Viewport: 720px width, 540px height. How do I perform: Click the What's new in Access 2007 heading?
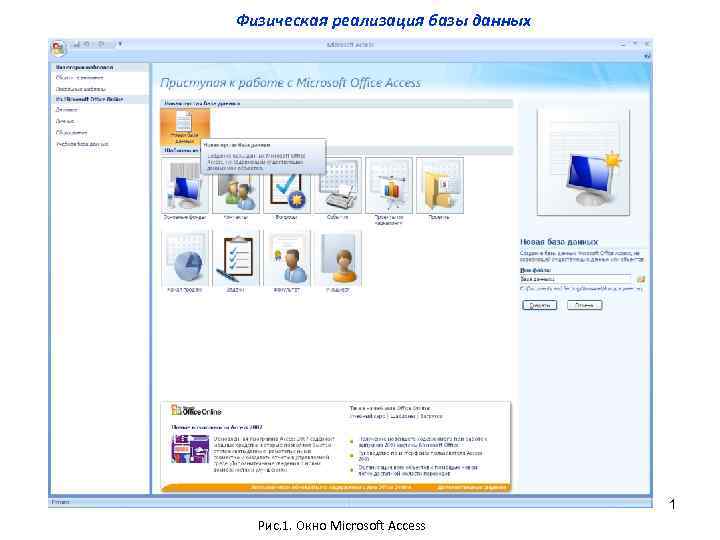217,427
